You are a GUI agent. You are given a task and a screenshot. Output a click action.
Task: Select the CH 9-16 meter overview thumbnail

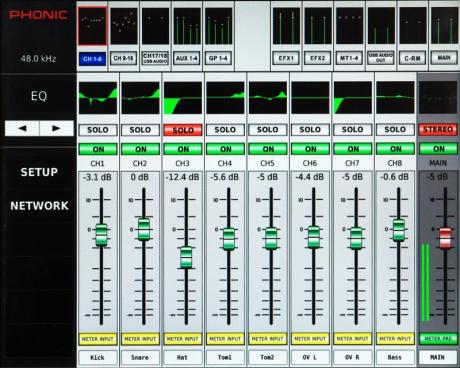(124, 26)
